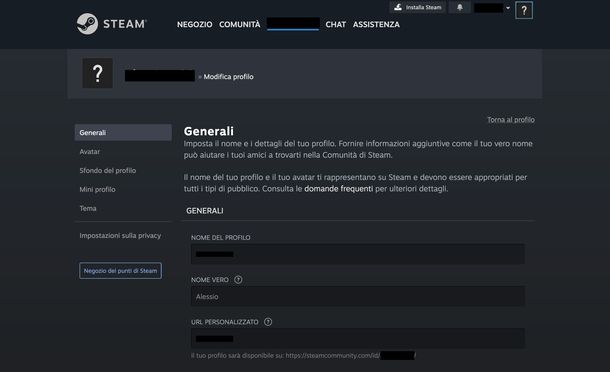This screenshot has width=610, height=372.
Task: Open the Negozio menu
Action: 195,25
